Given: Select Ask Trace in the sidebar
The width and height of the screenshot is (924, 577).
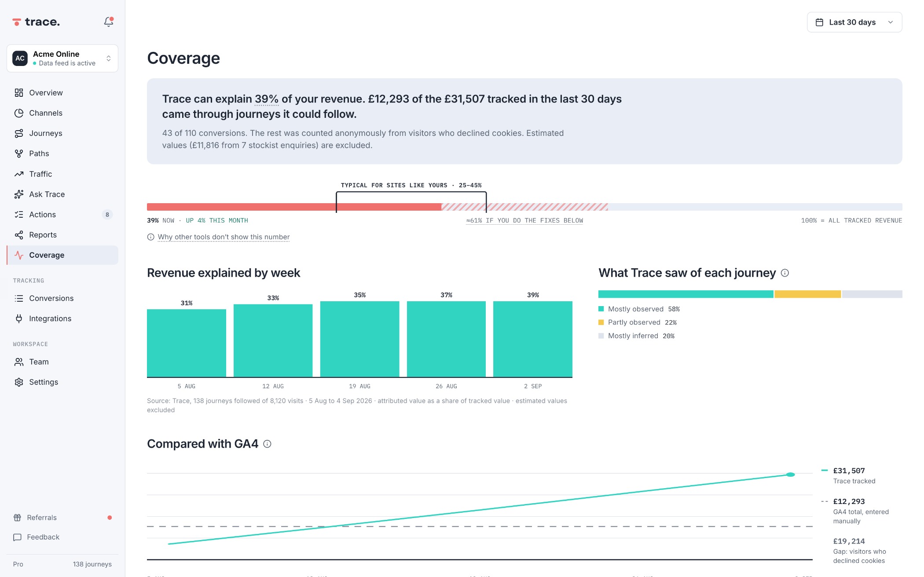Looking at the screenshot, I should [x=62, y=194].
